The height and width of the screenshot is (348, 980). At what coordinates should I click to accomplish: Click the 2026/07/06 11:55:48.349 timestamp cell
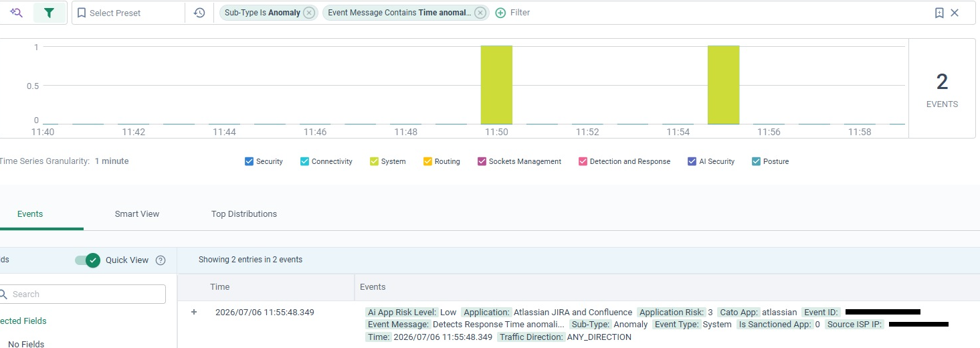coord(264,312)
